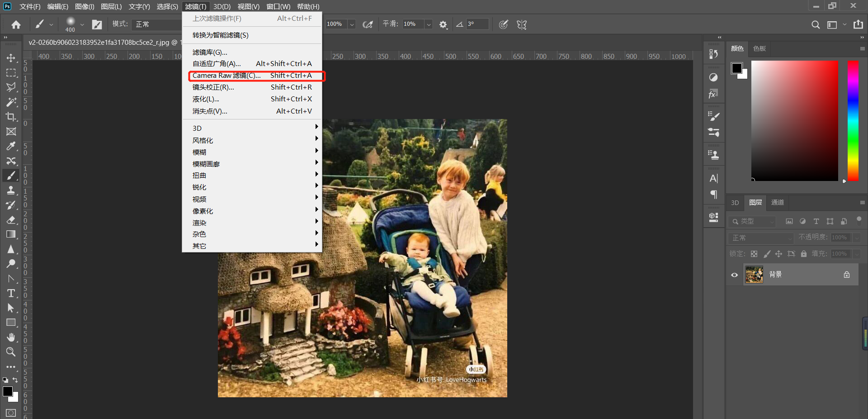The width and height of the screenshot is (868, 419).
Task: Click the foreground color swatch in toolbar
Action: 8,391
